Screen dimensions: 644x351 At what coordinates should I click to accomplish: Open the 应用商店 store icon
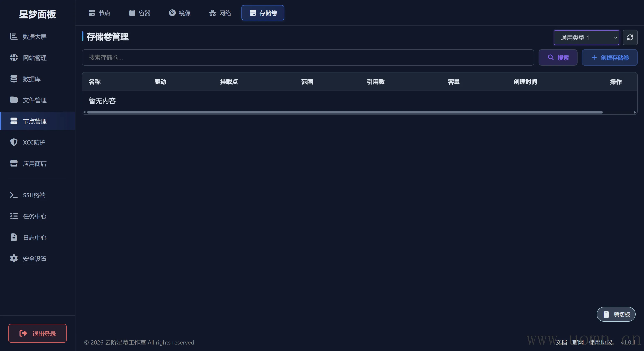tap(14, 163)
